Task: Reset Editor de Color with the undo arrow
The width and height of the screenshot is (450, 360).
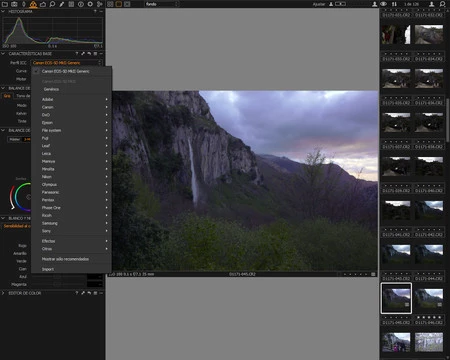Action: (x=89, y=293)
